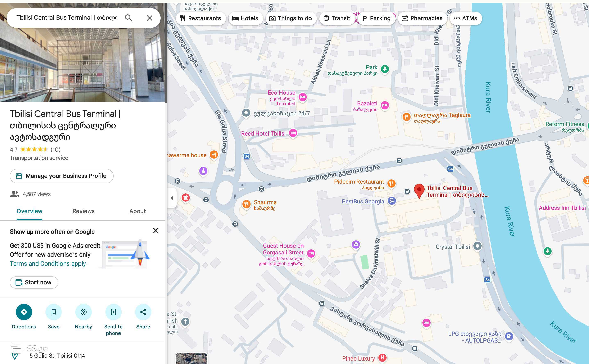The width and height of the screenshot is (589, 364).
Task: Save this place with bookmark icon
Action: coord(53,312)
